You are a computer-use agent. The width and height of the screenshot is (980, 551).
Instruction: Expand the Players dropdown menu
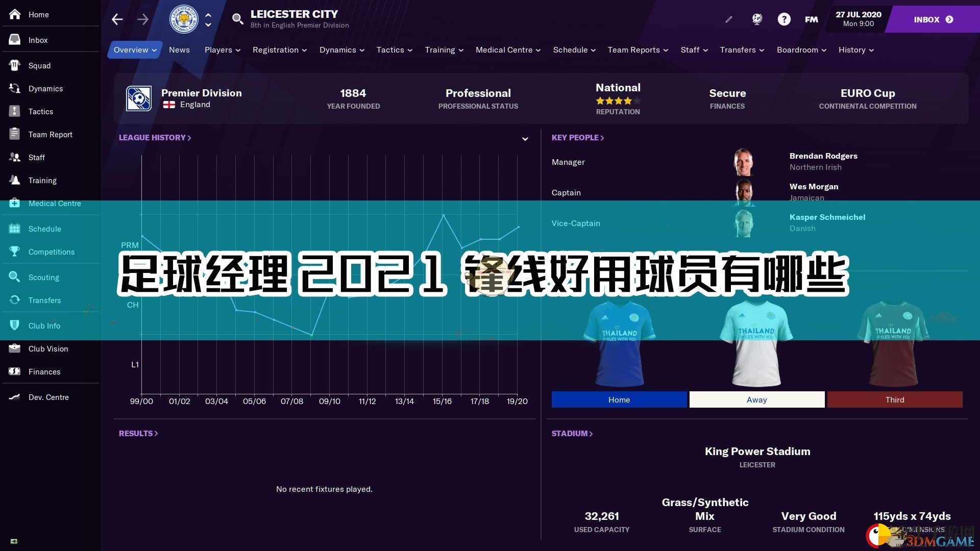[223, 50]
